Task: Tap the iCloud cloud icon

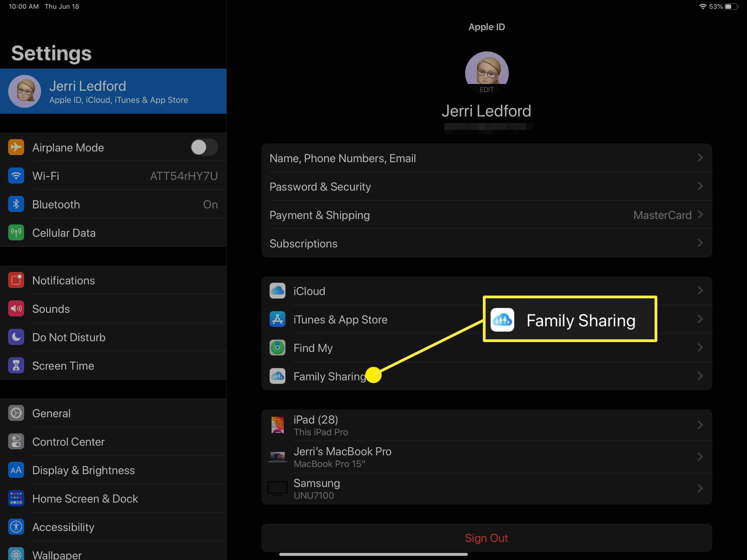Action: [x=277, y=291]
